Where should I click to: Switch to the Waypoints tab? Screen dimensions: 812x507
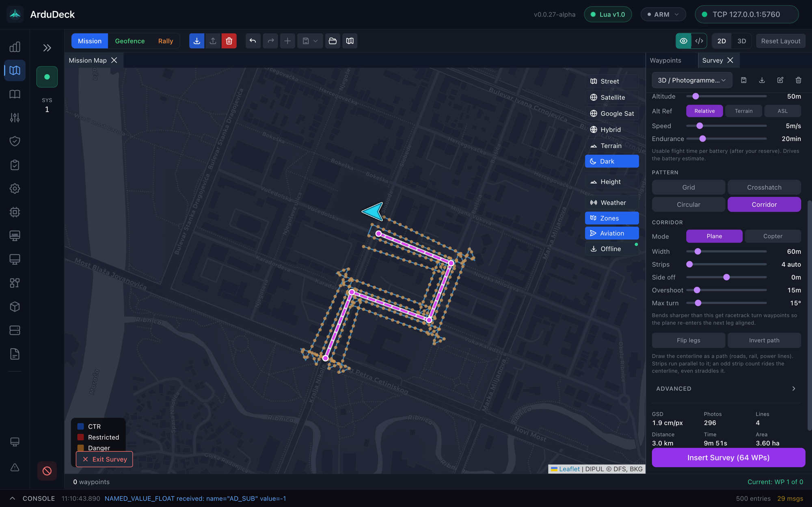(x=665, y=60)
